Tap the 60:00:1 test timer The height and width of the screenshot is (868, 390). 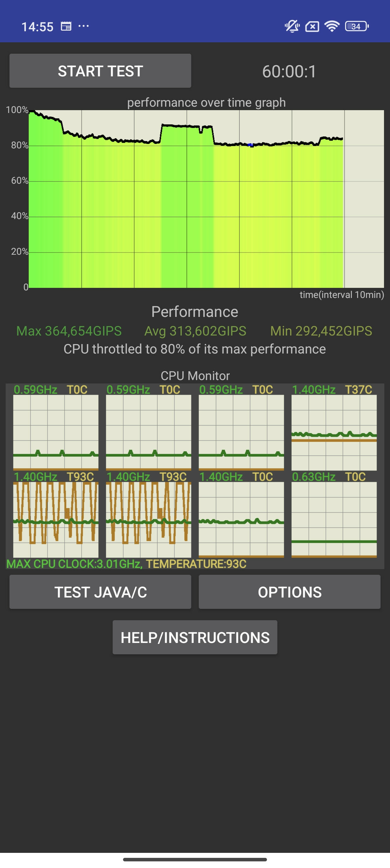289,71
